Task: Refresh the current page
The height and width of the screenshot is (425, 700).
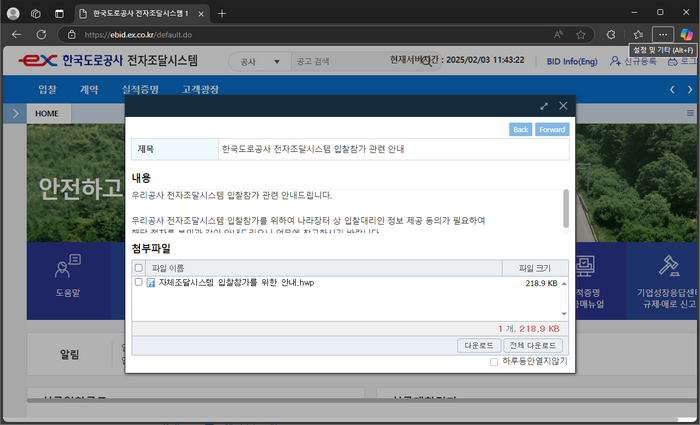Action: [x=42, y=34]
